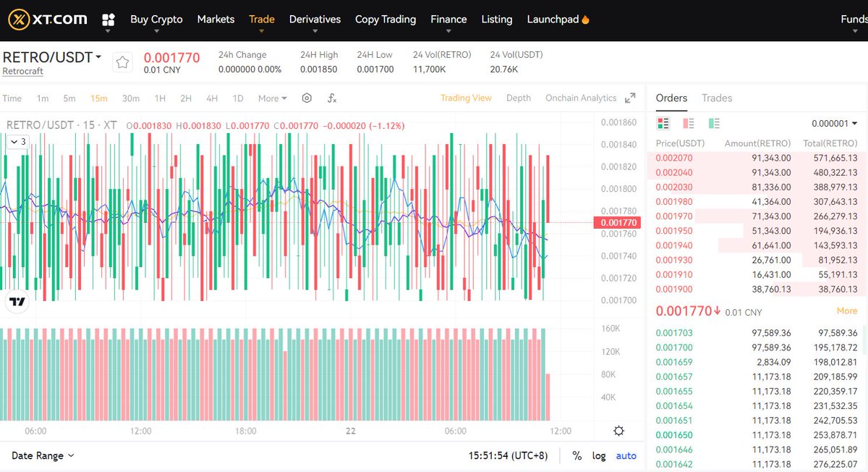Click the 15:51:54 (UTC+8) timezone button
The width and height of the screenshot is (868, 472).
tap(508, 456)
